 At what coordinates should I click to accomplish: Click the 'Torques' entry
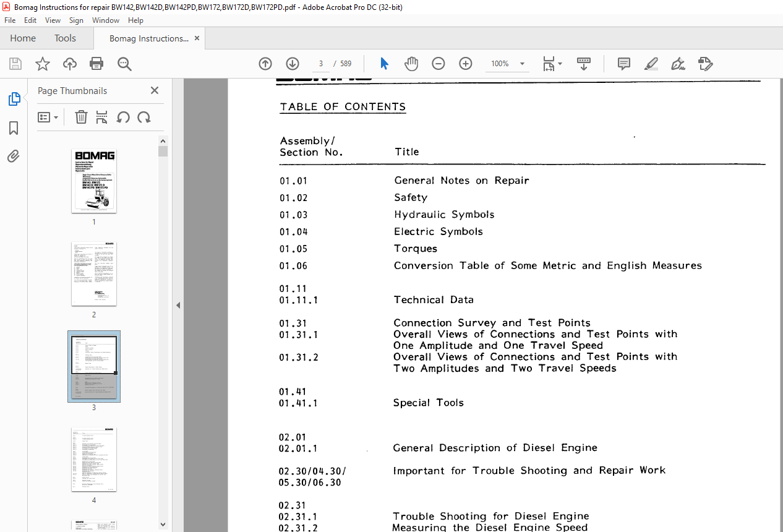(x=416, y=249)
